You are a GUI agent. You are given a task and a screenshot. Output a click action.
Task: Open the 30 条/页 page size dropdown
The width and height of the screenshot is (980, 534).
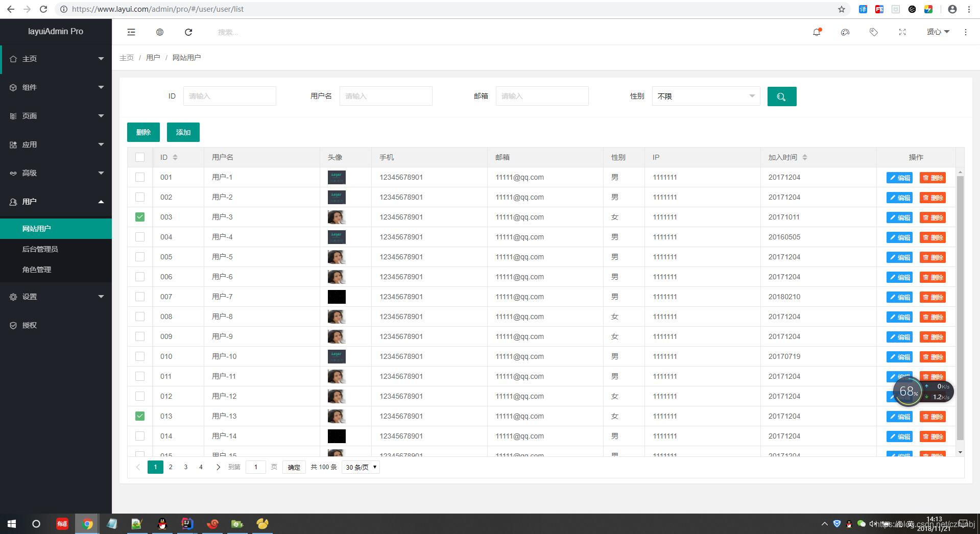(x=361, y=467)
